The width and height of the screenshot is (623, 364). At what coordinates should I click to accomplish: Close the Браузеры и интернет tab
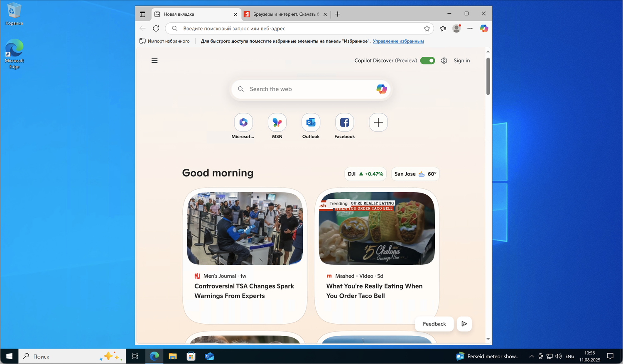[325, 14]
